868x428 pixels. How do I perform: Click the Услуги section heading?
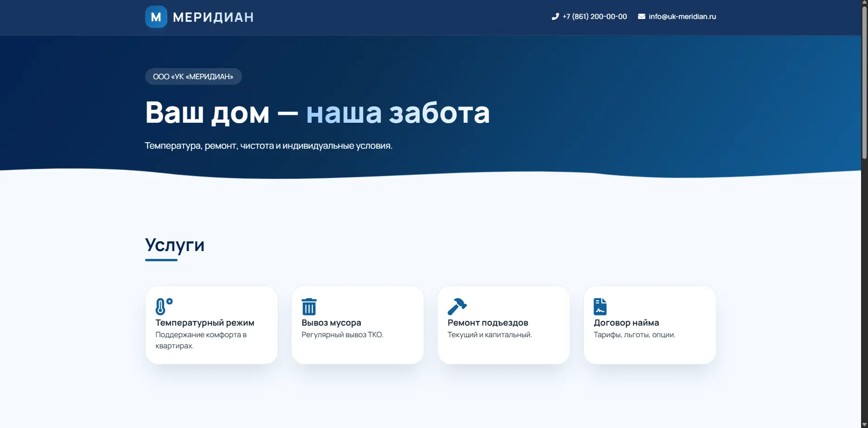pyautogui.click(x=175, y=245)
